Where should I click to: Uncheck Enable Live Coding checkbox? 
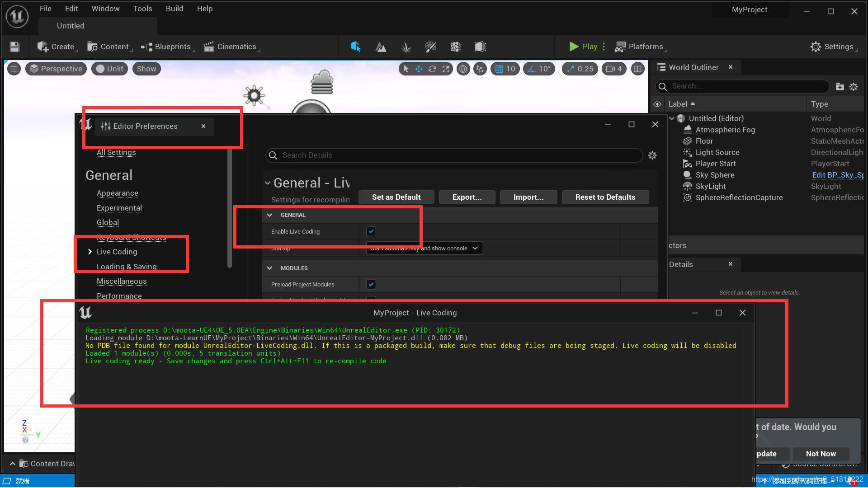point(371,232)
